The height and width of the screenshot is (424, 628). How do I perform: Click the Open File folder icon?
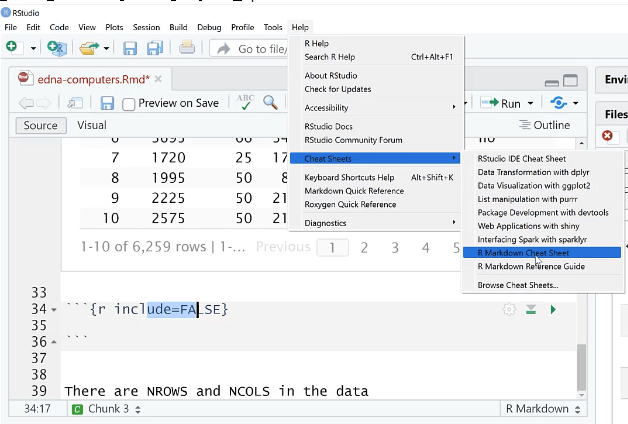click(89, 48)
